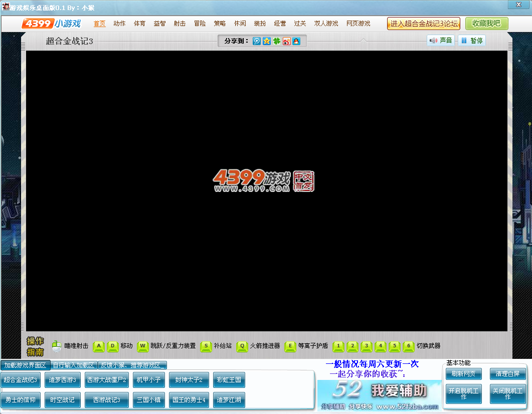The width and height of the screenshot is (532, 414).
Task: Load the game 勇士的信仰
Action: 21,400
